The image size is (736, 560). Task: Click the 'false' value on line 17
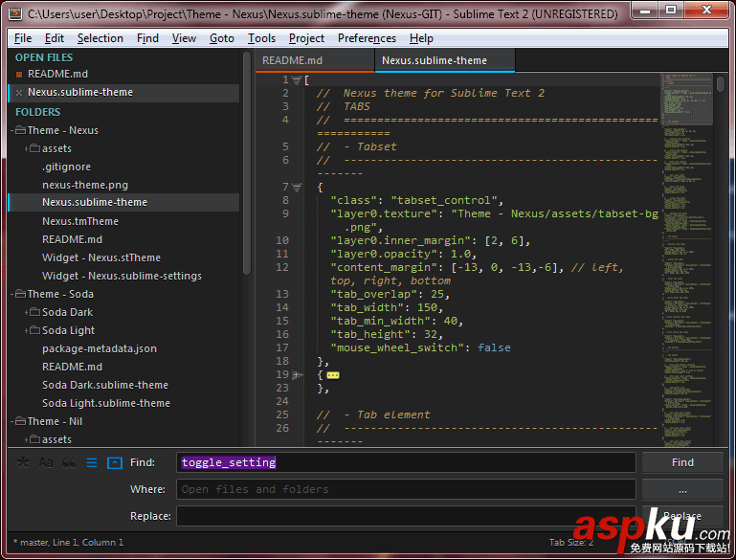[494, 347]
